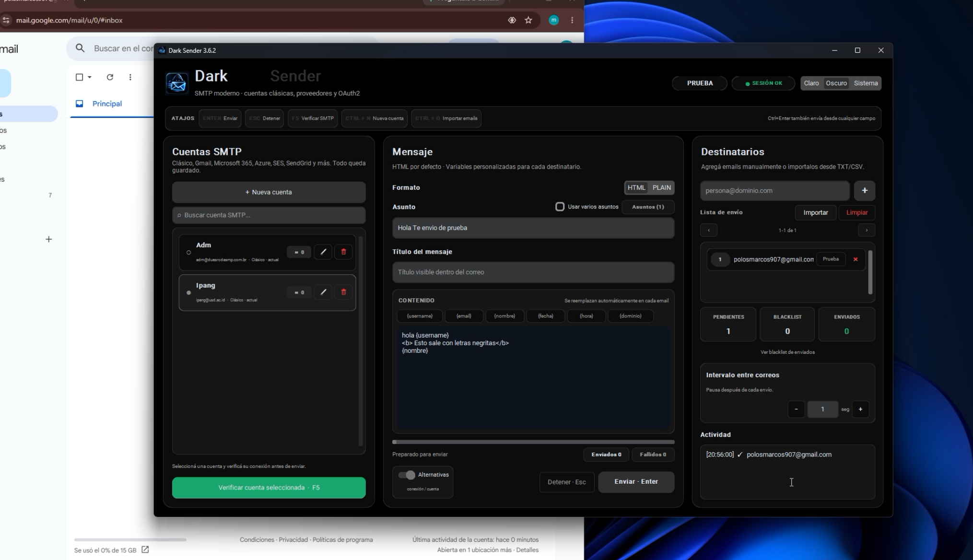Click Verificar cuenta seleccionada button
Image resolution: width=973 pixels, height=560 pixels.
pyautogui.click(x=269, y=488)
